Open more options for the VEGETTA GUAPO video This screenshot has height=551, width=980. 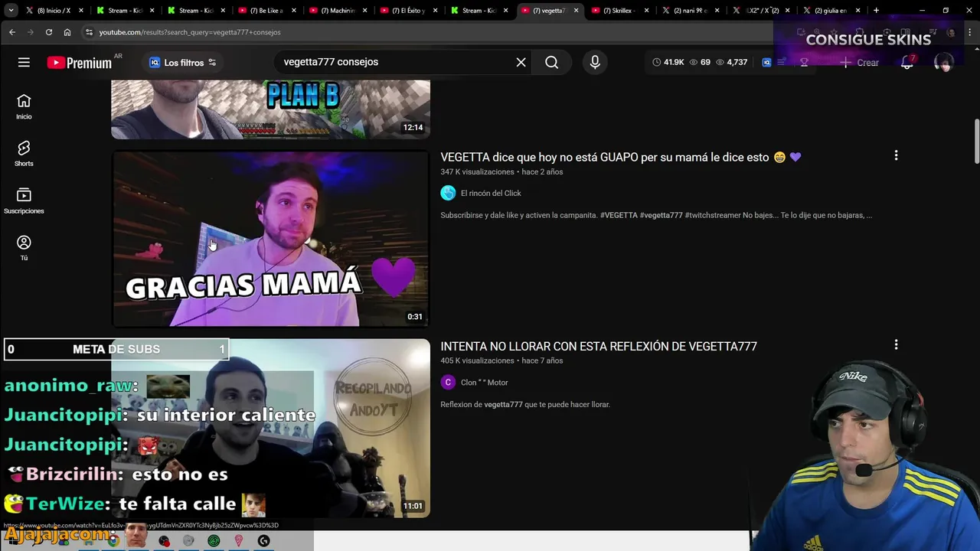896,155
